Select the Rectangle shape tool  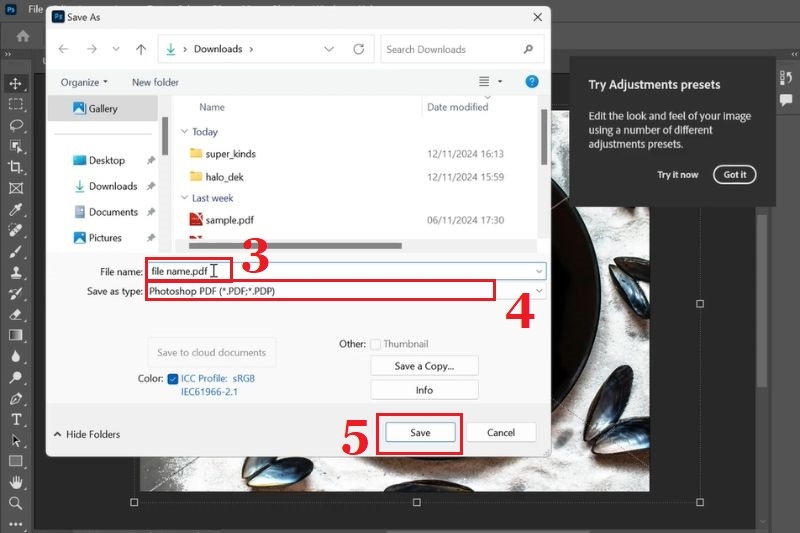(x=15, y=461)
